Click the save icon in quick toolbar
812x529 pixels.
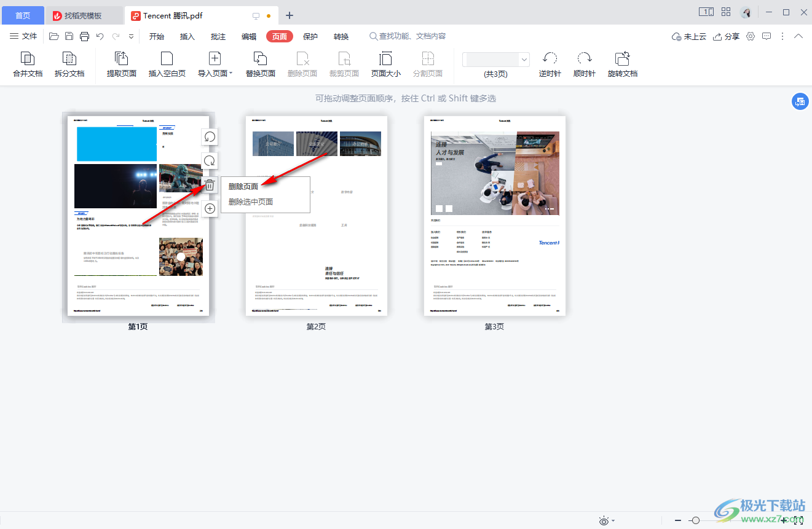point(69,36)
